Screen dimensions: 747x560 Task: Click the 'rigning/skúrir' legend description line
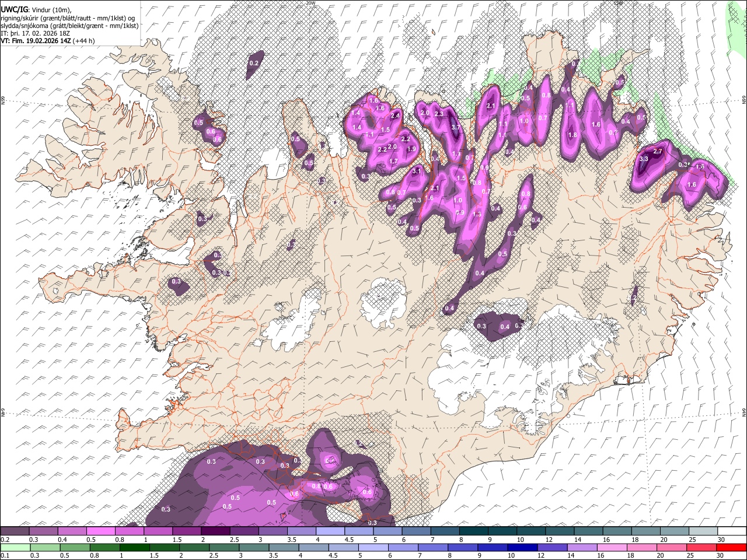(69, 18)
